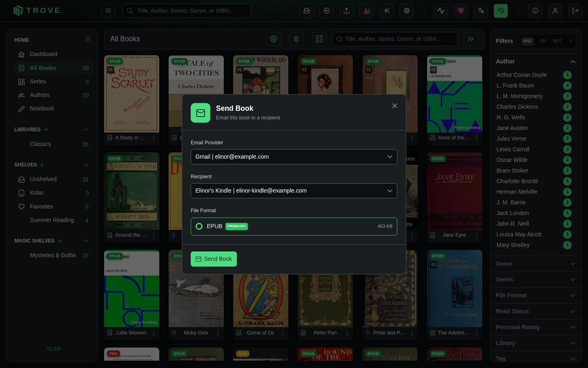Click the add book plus-circle icon

327,11
